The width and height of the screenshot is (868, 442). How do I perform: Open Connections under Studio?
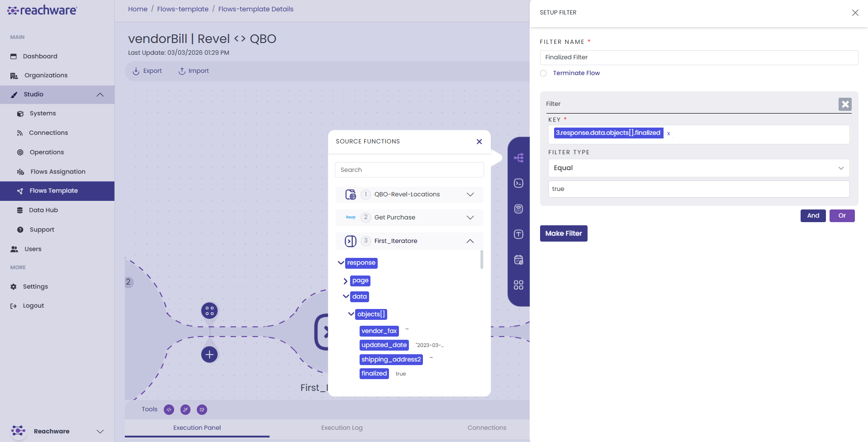(x=48, y=133)
